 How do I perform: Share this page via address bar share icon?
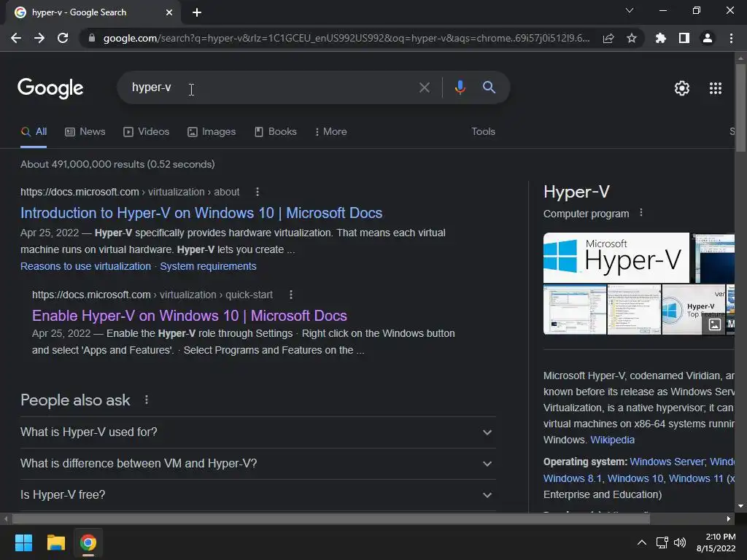click(x=608, y=38)
